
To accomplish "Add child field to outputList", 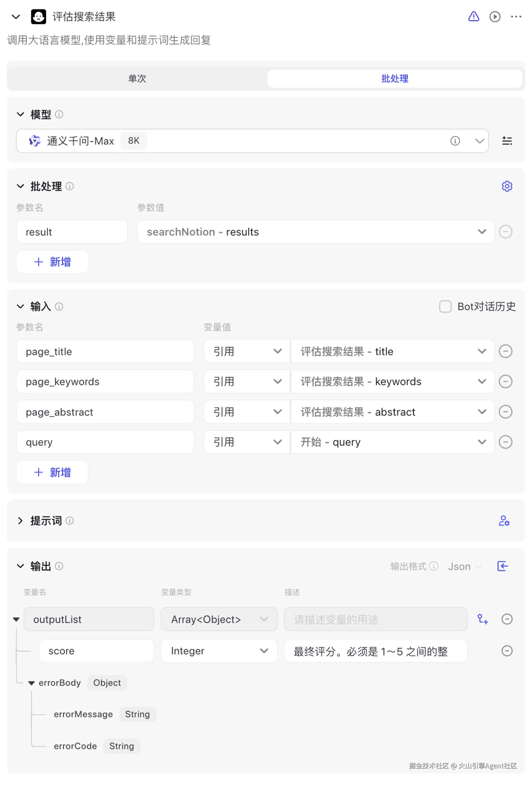I will point(482,619).
